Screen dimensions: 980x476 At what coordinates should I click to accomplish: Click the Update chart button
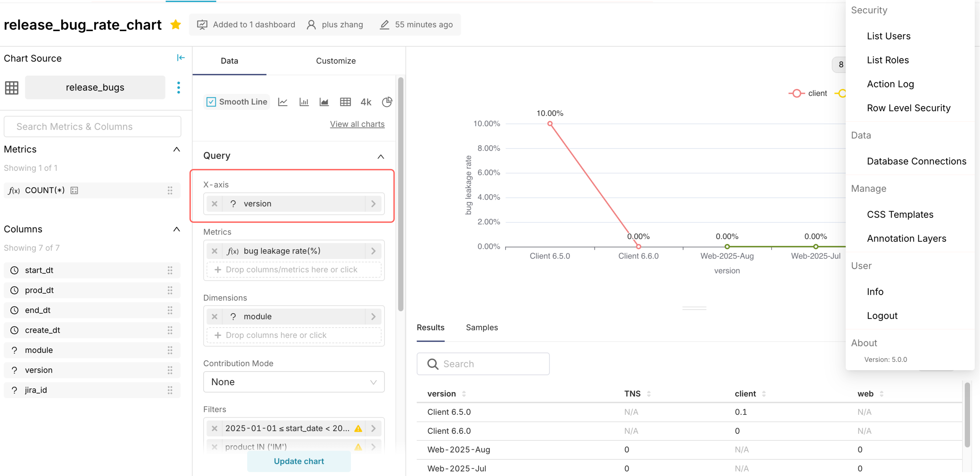point(299,461)
